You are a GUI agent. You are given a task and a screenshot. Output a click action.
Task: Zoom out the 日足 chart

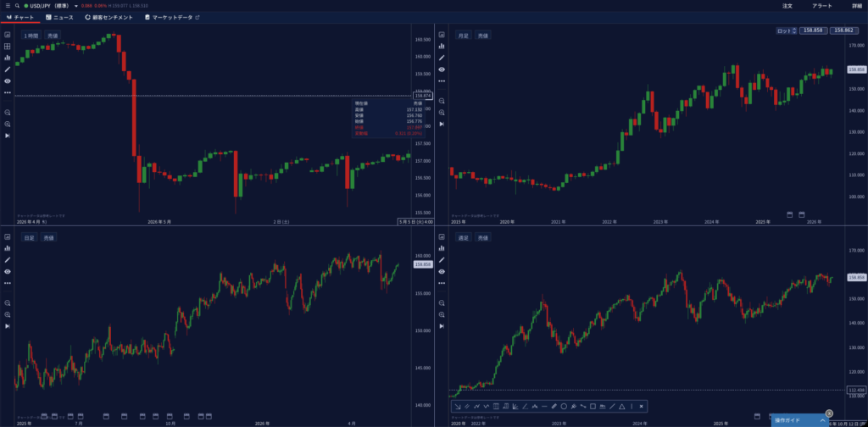point(7,303)
